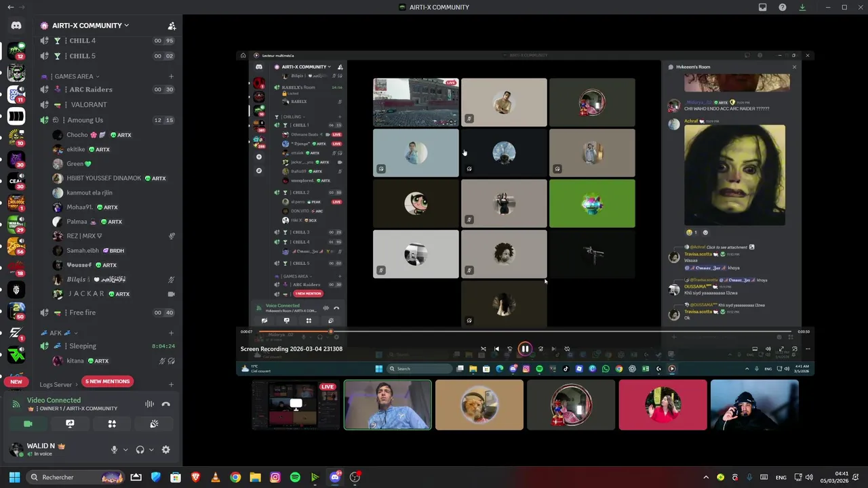
Task: Pause the screen recording playback
Action: tap(525, 349)
